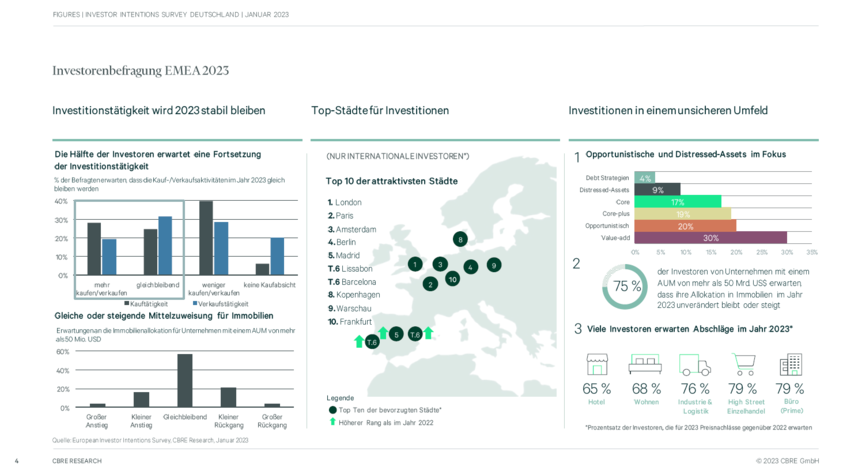This screenshot has height=474, width=843.
Task: Click '2. Paris' in the city list
Action: pyautogui.click(x=341, y=216)
